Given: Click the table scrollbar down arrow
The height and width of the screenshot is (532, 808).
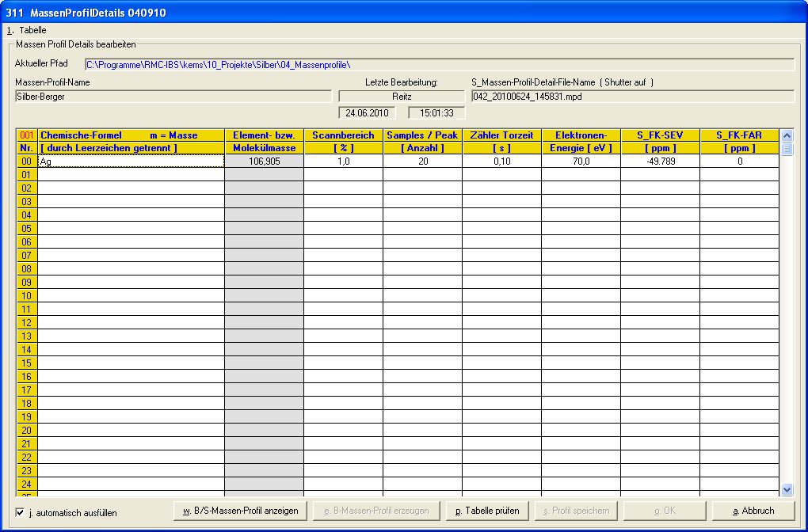Looking at the screenshot, I should point(787,490).
